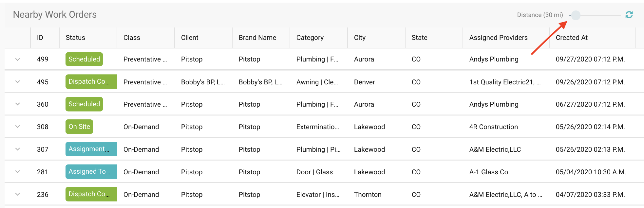Click the Distance (30 mi) label
Screen dimensions: 644x208
pos(540,15)
